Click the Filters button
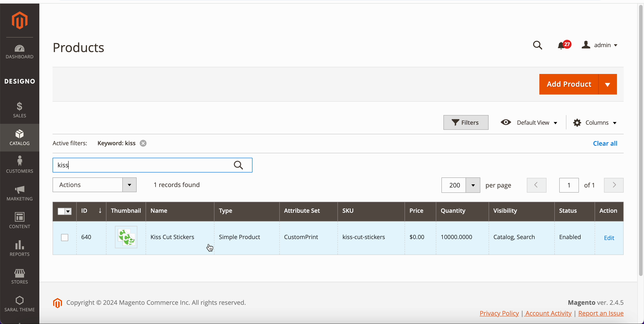Image resolution: width=644 pixels, height=324 pixels. (466, 123)
